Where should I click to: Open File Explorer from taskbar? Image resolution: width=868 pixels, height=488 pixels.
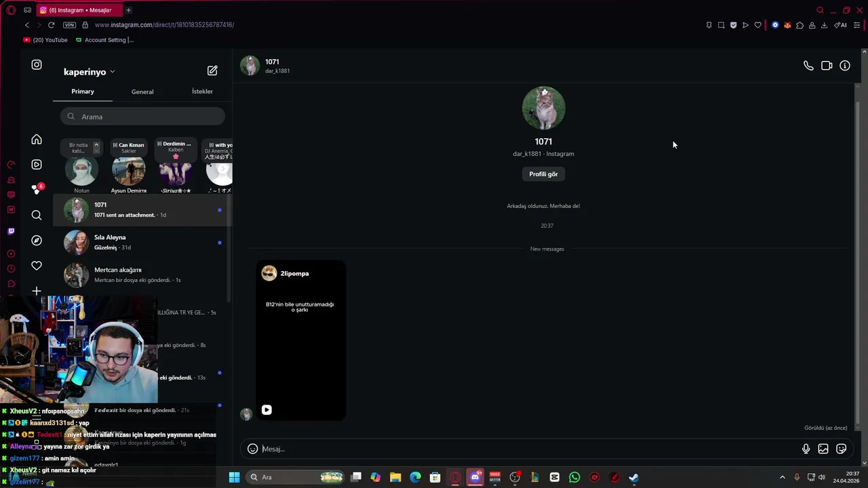click(x=395, y=477)
